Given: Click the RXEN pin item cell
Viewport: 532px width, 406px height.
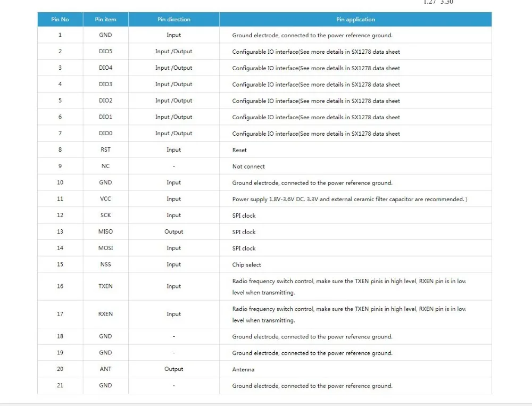Looking at the screenshot, I should [x=105, y=314].
